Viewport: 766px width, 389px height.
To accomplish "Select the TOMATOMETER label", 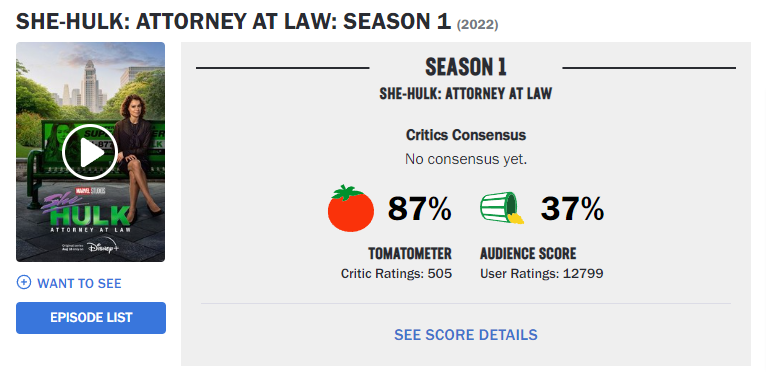I will [410, 253].
